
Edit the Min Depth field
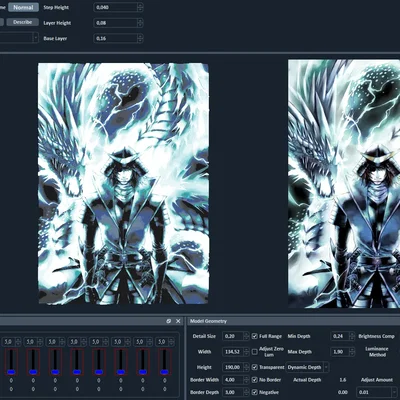[340, 336]
